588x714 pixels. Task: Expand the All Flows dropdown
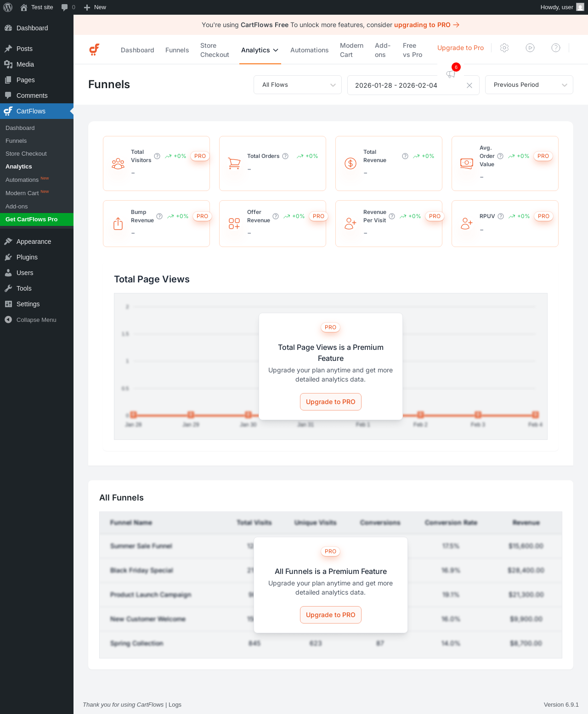coord(298,85)
